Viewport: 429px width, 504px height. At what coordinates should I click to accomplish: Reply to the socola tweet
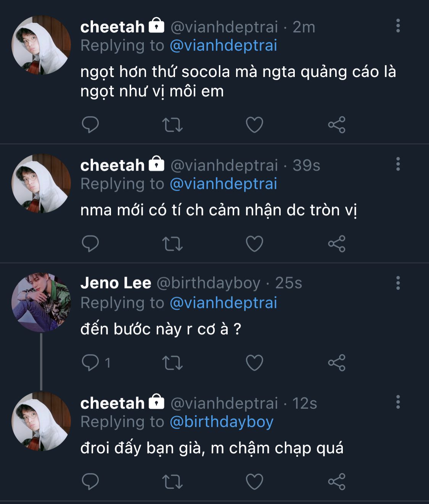(90, 125)
